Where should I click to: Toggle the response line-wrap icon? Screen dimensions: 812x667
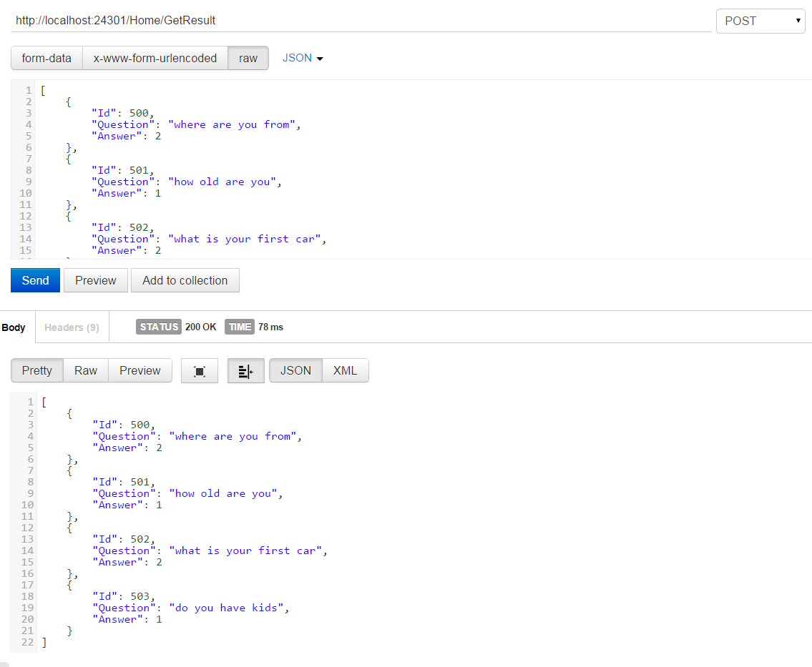pos(245,371)
